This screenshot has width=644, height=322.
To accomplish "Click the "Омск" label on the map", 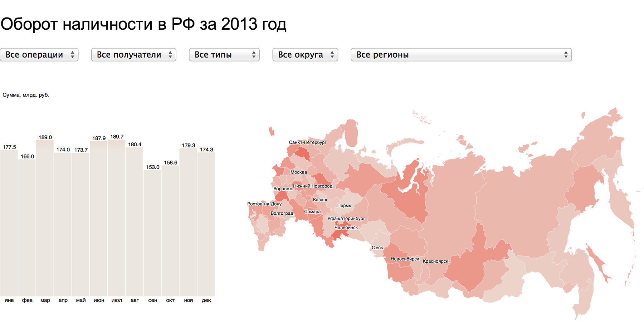I will 377,248.
